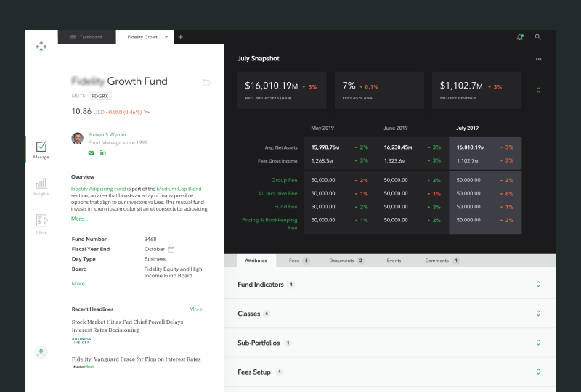The image size is (581, 392).
Task: Click the 1,268.5M May fees value
Action: (322, 161)
